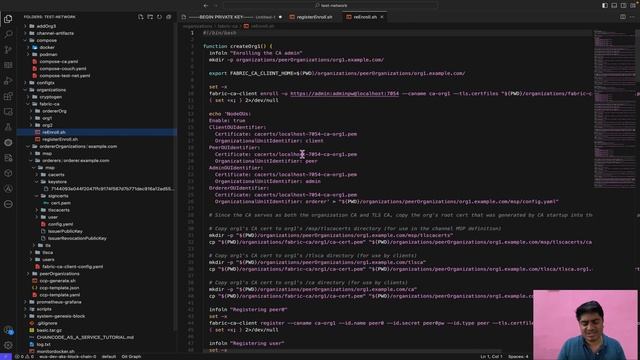Click the remote window indicator in status bar
640x360 pixels.
coord(6,357)
